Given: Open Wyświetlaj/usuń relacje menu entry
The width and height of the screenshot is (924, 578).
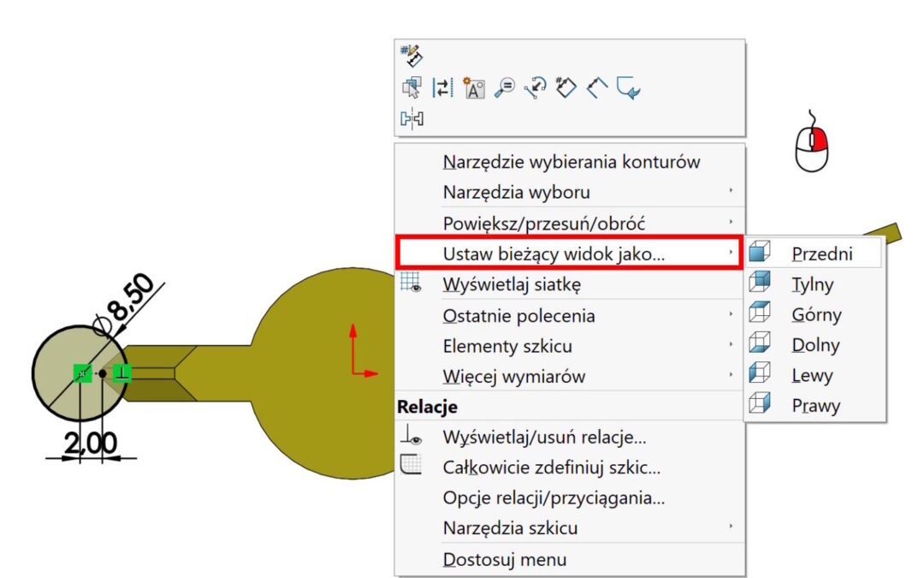Looking at the screenshot, I should (544, 437).
